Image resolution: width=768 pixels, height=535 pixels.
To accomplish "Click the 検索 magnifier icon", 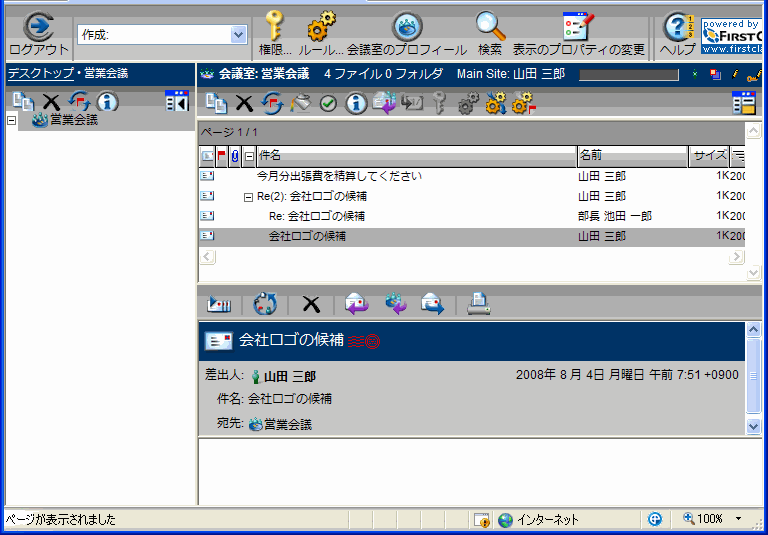I will (x=490, y=27).
